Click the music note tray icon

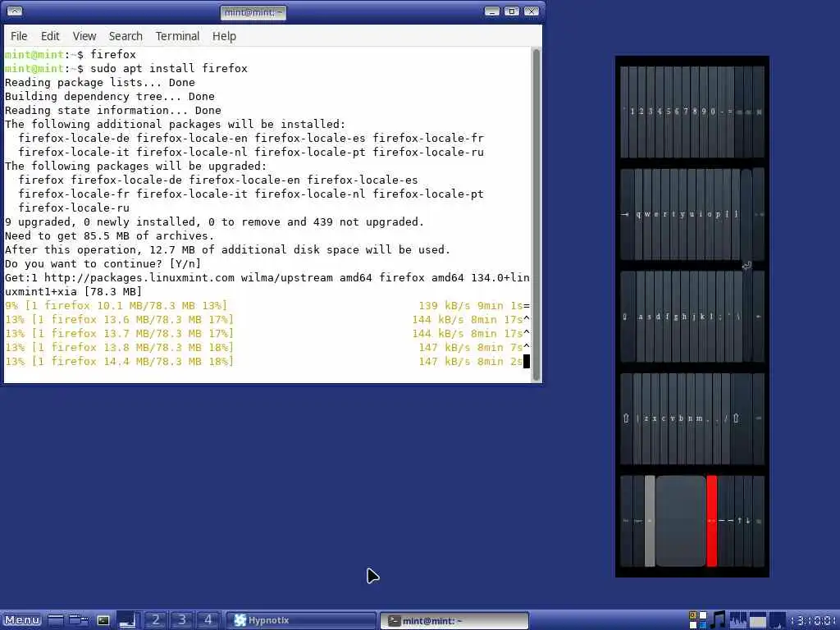[x=717, y=620]
